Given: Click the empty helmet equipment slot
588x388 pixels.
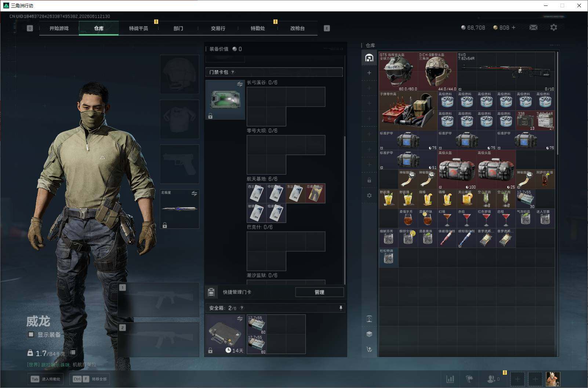Looking at the screenshot, I should [x=179, y=74].
